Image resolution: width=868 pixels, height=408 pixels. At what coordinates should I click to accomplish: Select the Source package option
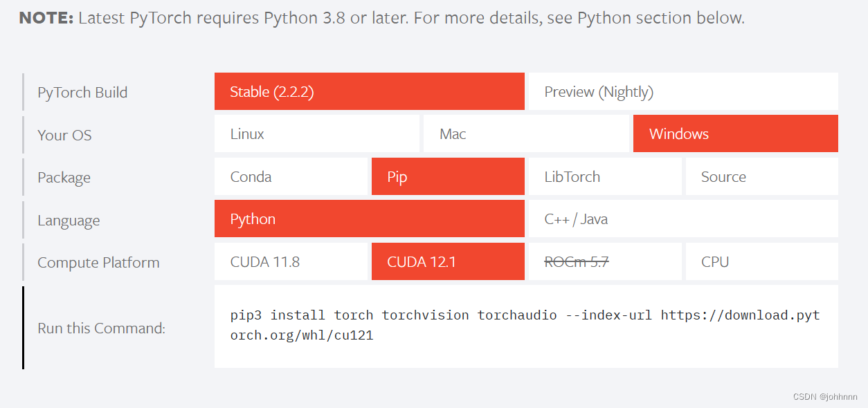pyautogui.click(x=761, y=176)
